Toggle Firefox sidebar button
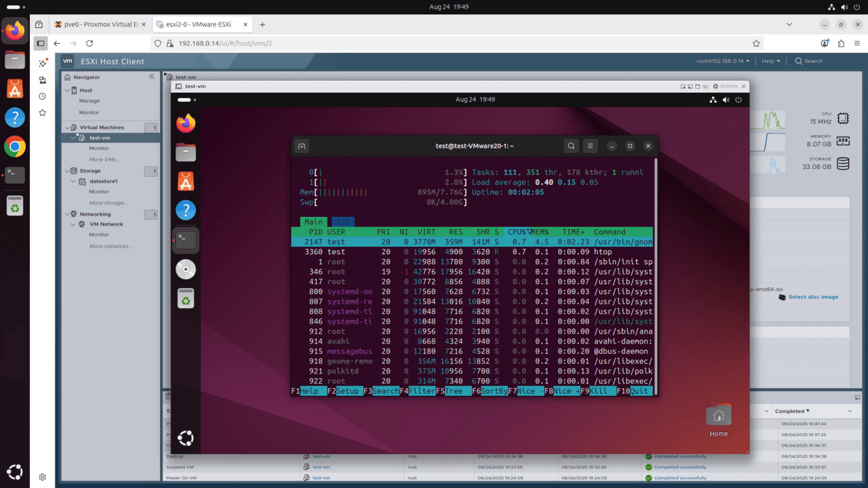Image resolution: width=868 pixels, height=488 pixels. (41, 43)
